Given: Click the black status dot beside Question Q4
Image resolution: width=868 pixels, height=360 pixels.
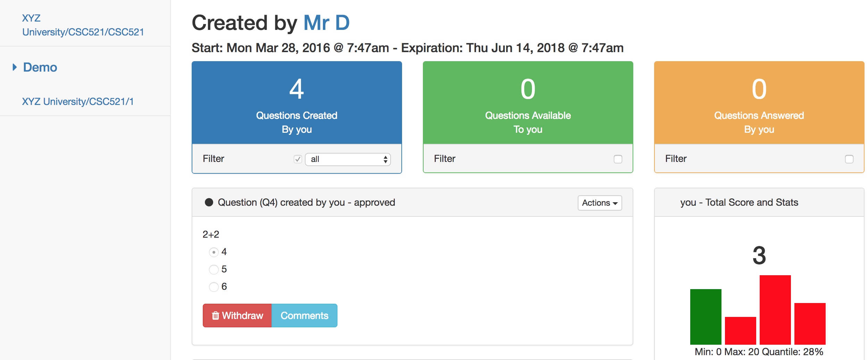Looking at the screenshot, I should (209, 202).
